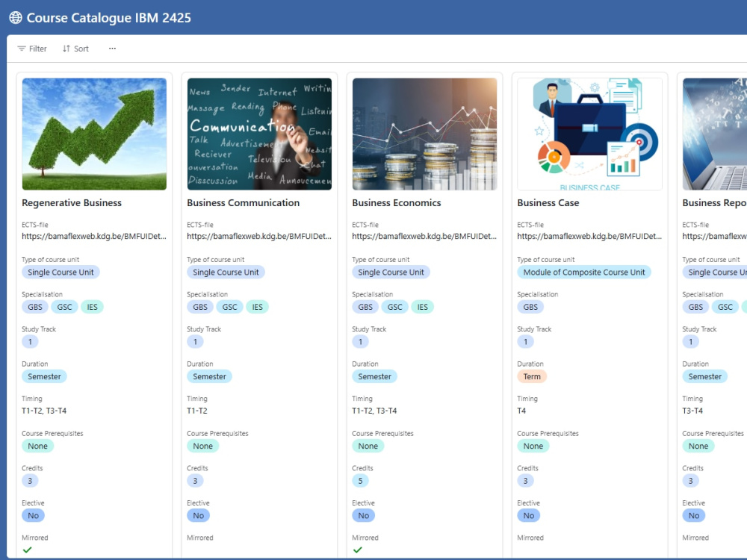The height and width of the screenshot is (560, 747).
Task: Click the Course Catalogue IBM 2425 title
Action: (108, 18)
